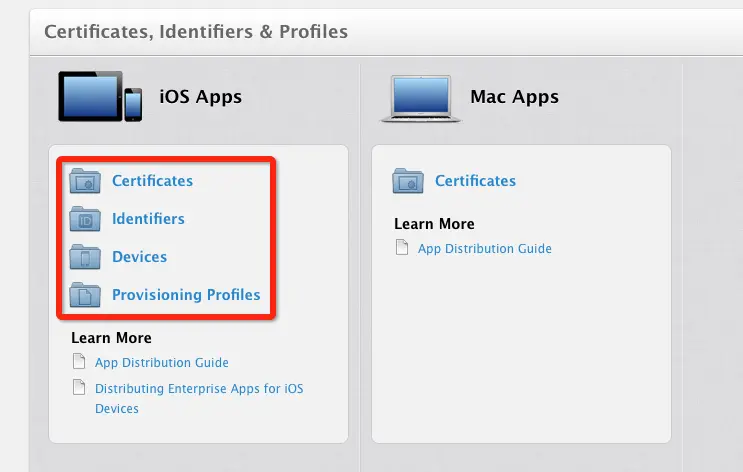Open the Identifiers link

coord(148,218)
